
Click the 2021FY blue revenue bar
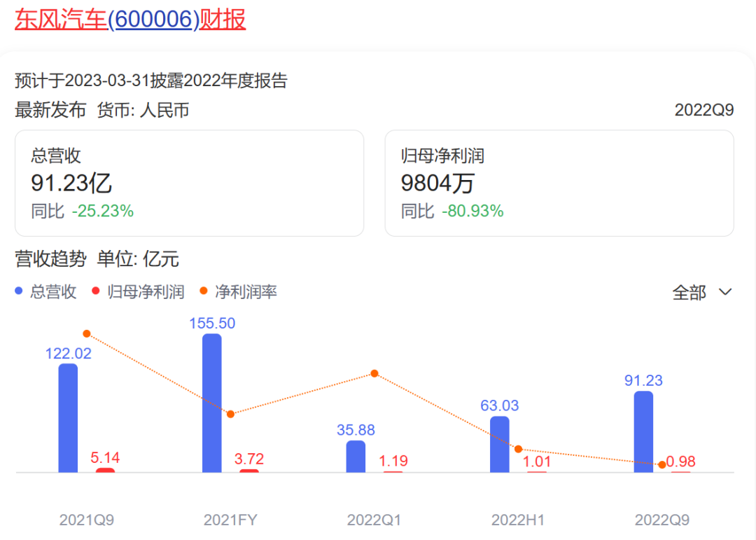click(212, 403)
